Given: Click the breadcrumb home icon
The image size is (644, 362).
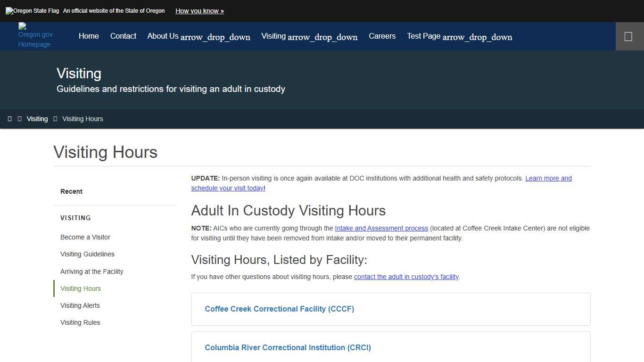Looking at the screenshot, I should [x=10, y=118].
